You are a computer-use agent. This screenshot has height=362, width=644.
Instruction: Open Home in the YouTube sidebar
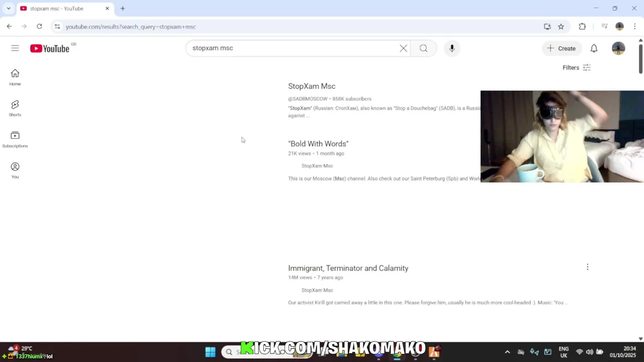pyautogui.click(x=15, y=77)
